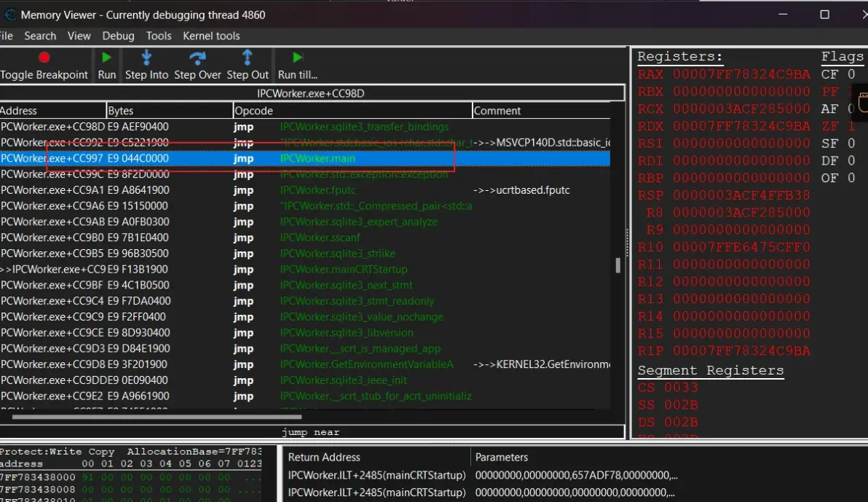Select the IPCWorker.sqlite3_expert_analyze row
The height and width of the screenshot is (502, 868).
[x=305, y=221]
